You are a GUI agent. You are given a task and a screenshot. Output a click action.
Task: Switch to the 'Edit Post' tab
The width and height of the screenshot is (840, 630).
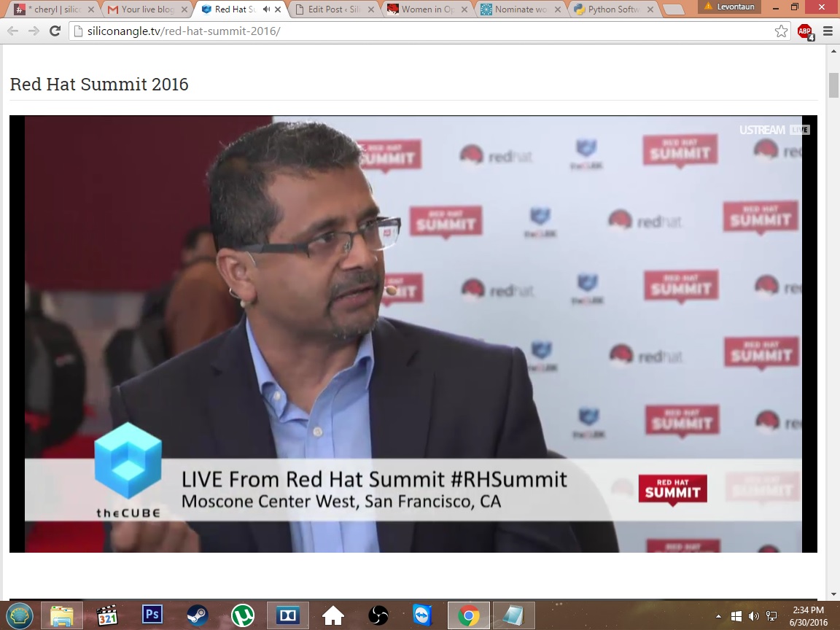(x=332, y=9)
